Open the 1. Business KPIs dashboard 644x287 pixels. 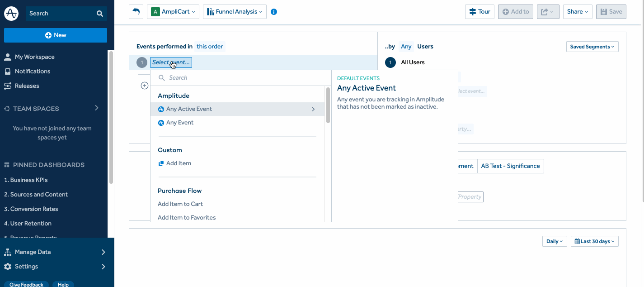click(26, 180)
